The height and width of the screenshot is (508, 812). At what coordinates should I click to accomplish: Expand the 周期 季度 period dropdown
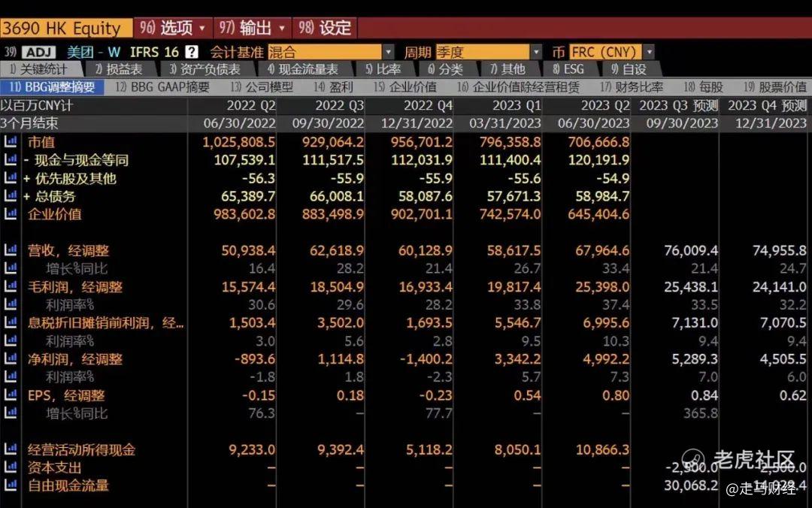click(536, 52)
